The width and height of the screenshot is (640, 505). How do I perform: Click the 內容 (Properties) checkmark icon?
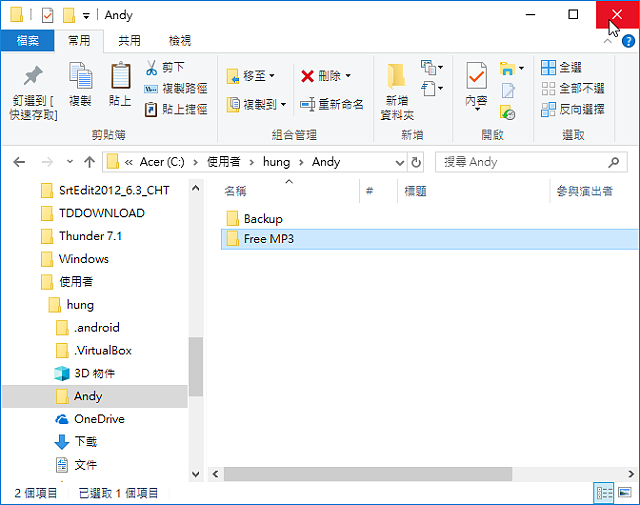pyautogui.click(x=476, y=76)
